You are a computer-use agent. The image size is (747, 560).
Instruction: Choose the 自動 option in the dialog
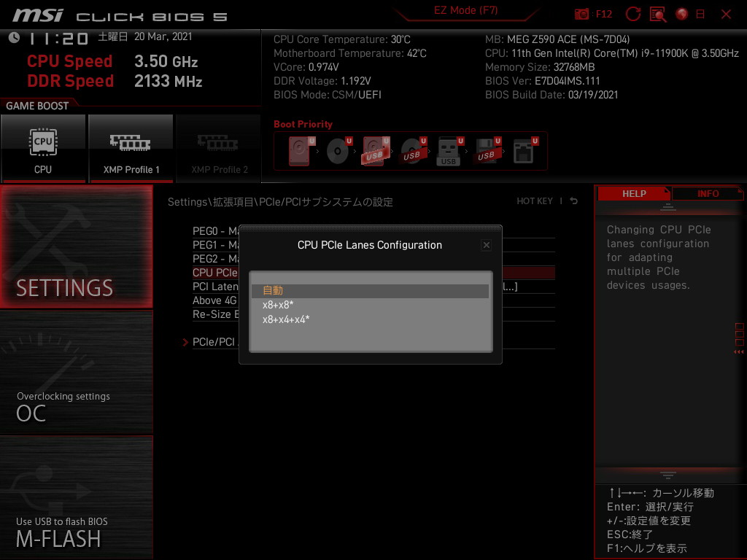tap(370, 290)
